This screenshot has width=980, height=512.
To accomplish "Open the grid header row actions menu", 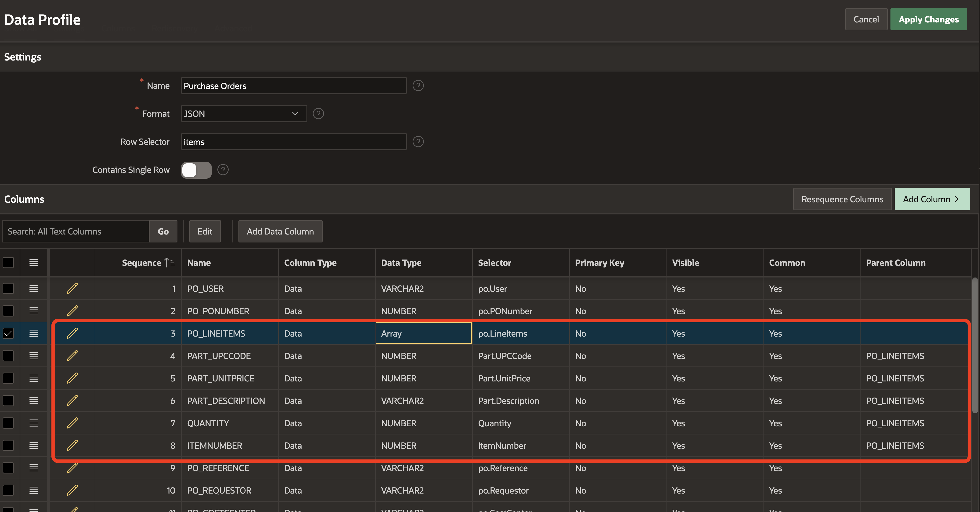I will click(x=33, y=263).
